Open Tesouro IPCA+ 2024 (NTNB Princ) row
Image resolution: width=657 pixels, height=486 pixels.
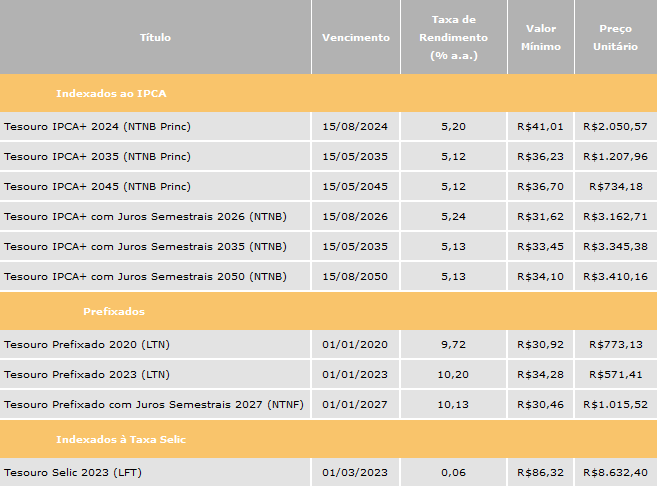[328, 127]
